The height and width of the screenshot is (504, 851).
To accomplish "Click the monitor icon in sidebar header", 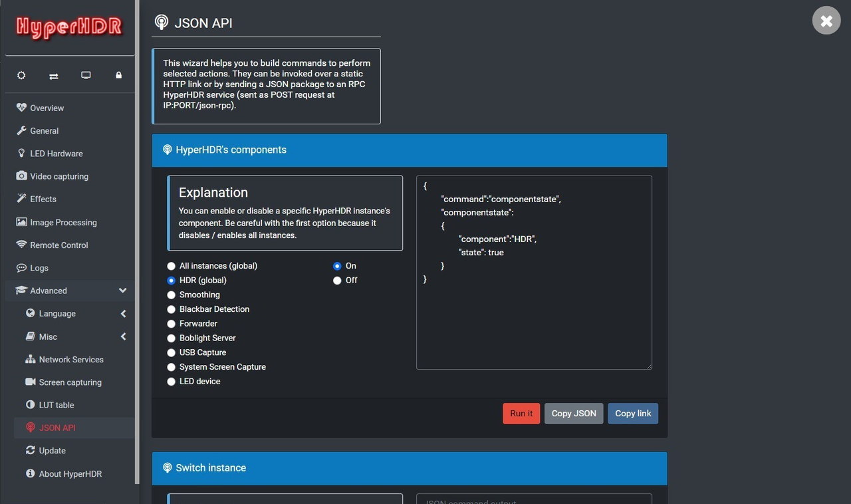I will click(x=86, y=76).
